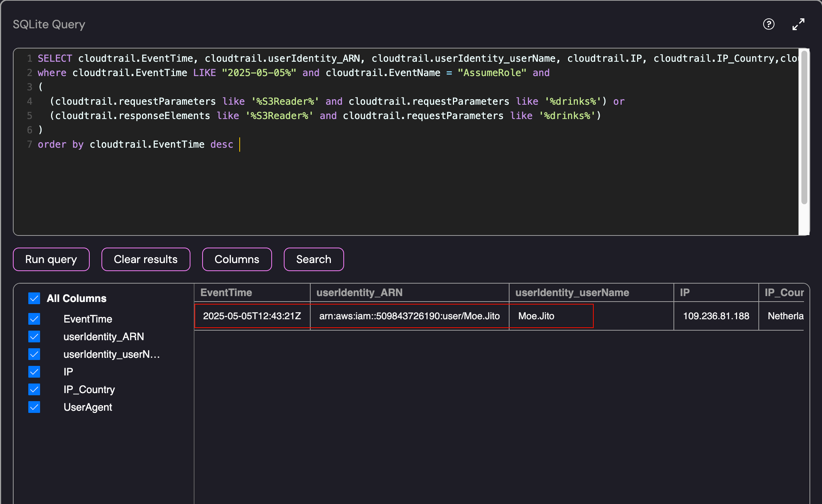Viewport: 822px width, 504px height.
Task: Select the Moe.Jito ARN result cell
Action: pyautogui.click(x=409, y=316)
